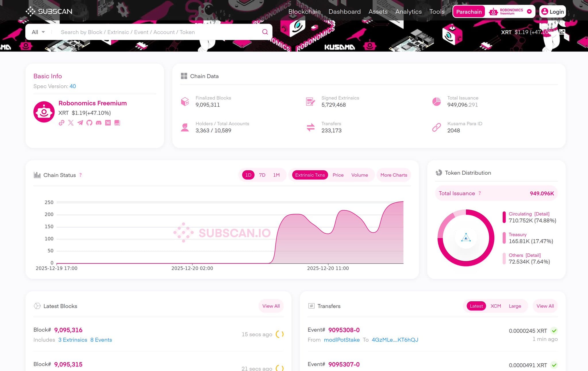Open block 9,095,316 details link

click(x=68, y=330)
